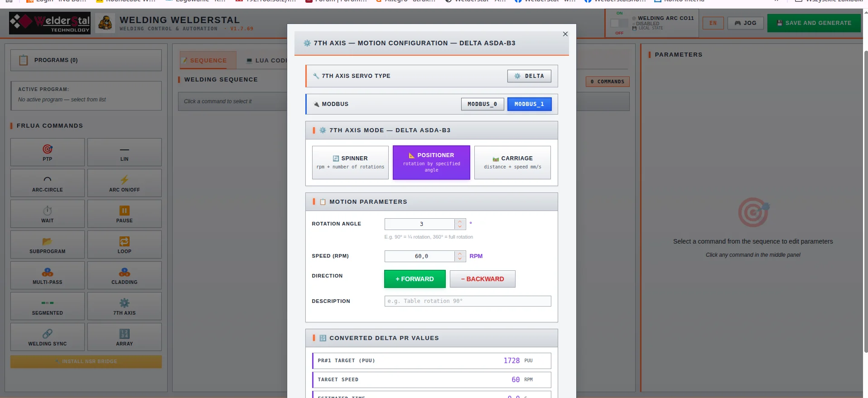868x398 pixels.
Task: Switch to the LUA CODE tab
Action: click(266, 60)
